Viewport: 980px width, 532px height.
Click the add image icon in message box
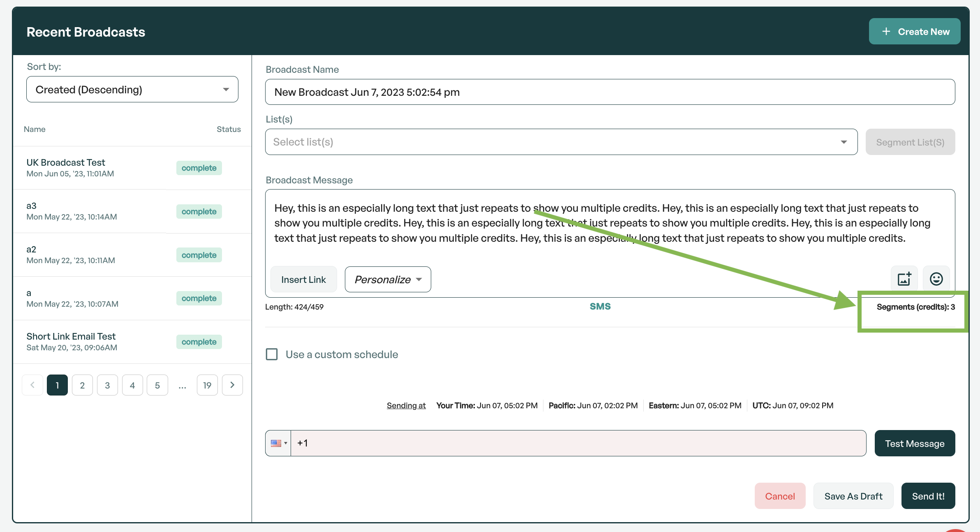point(904,279)
